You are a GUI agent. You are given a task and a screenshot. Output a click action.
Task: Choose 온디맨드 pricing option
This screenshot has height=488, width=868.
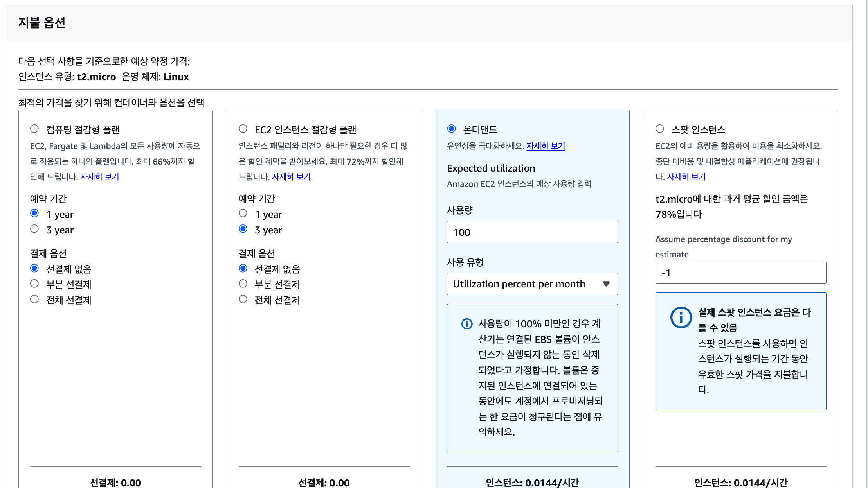[x=452, y=129]
